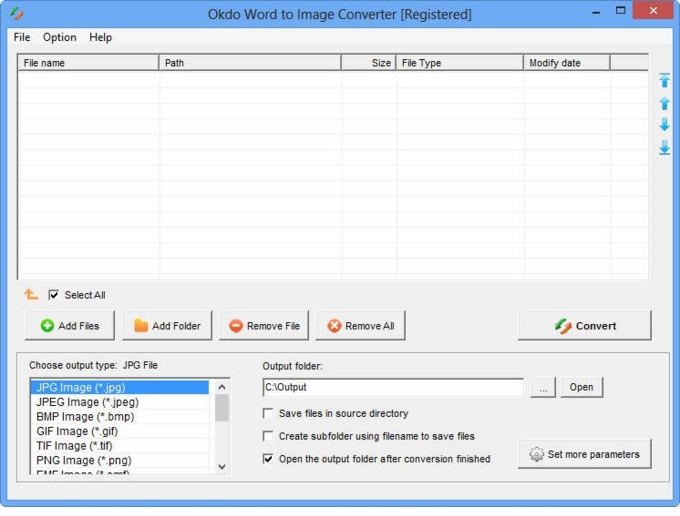Click the output type list scrollbar thumb
The image size is (680, 516).
(222, 408)
